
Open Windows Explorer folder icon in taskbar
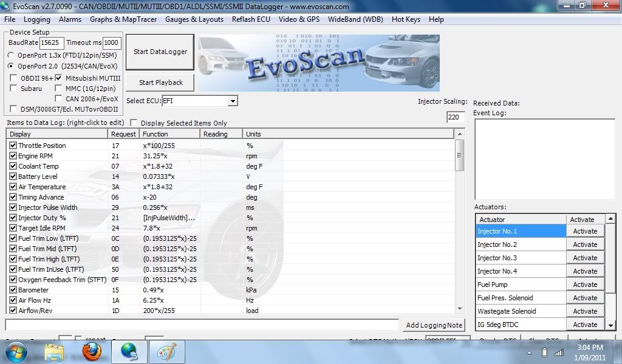pyautogui.click(x=54, y=352)
